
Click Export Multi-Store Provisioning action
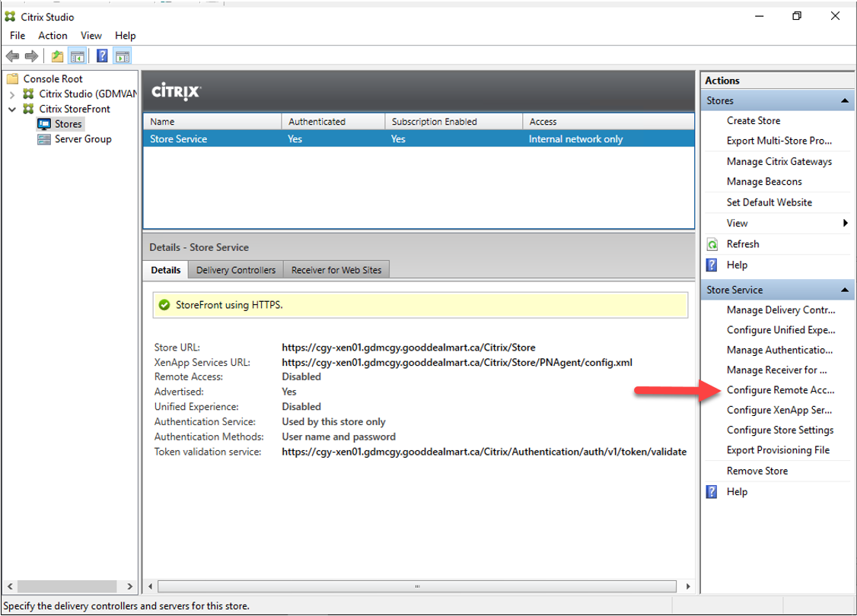[x=779, y=141]
